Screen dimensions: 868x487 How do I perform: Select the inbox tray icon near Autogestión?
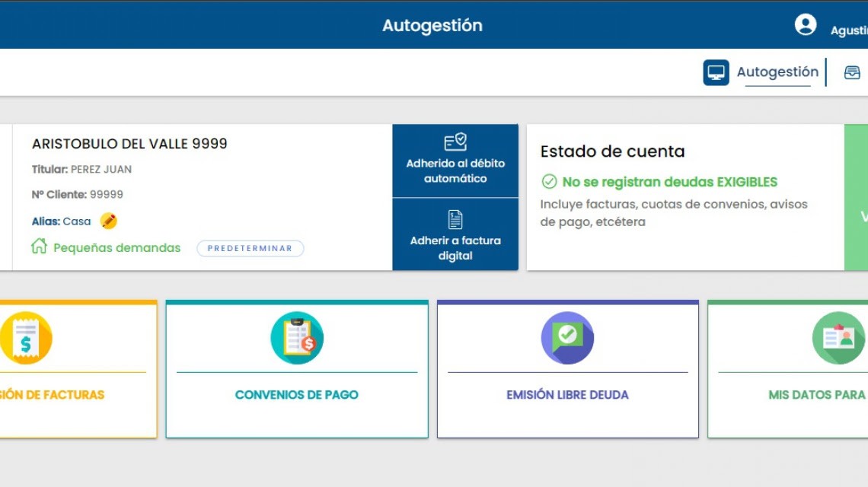point(853,72)
